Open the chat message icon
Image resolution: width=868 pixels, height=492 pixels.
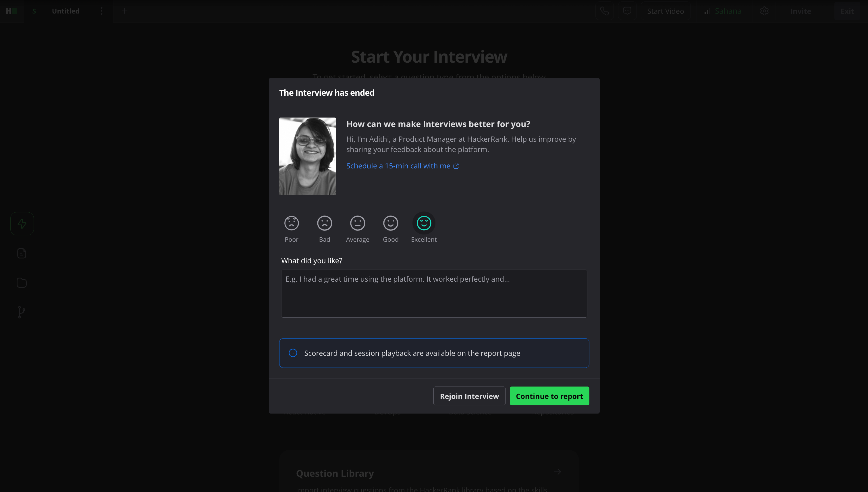(x=627, y=11)
